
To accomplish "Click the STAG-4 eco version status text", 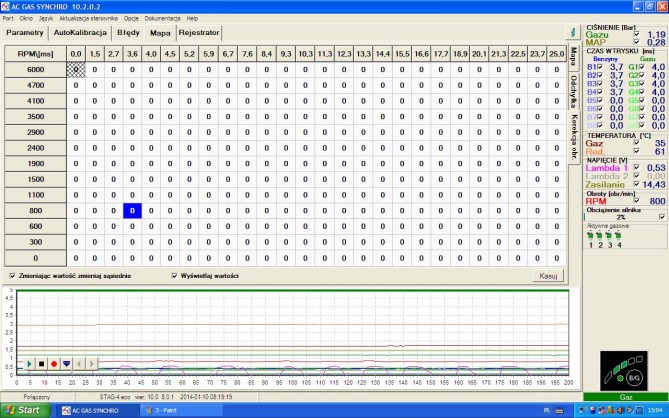I will click(166, 397).
